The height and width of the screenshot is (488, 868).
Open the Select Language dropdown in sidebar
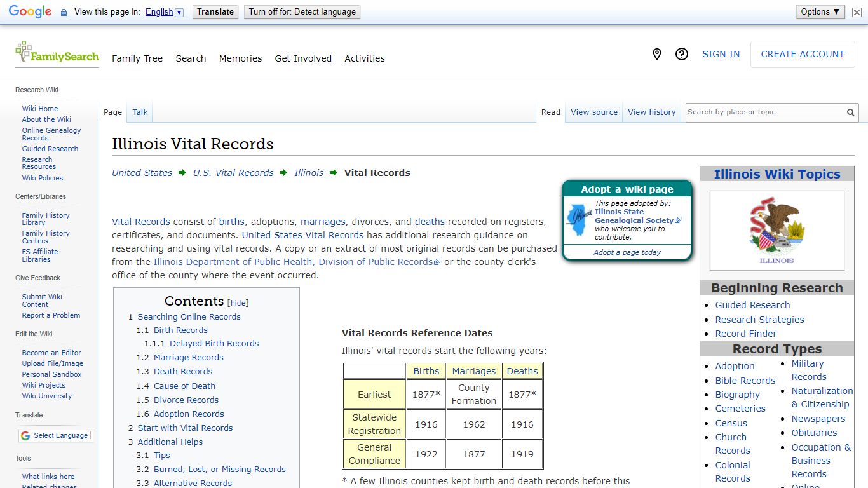(55, 436)
